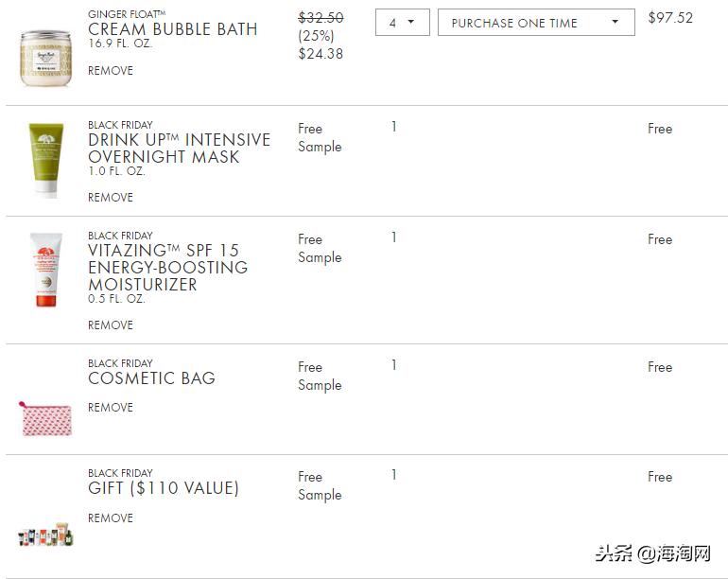The height and width of the screenshot is (579, 728).
Task: Open the Cosmetic Bag product title
Action: point(151,378)
